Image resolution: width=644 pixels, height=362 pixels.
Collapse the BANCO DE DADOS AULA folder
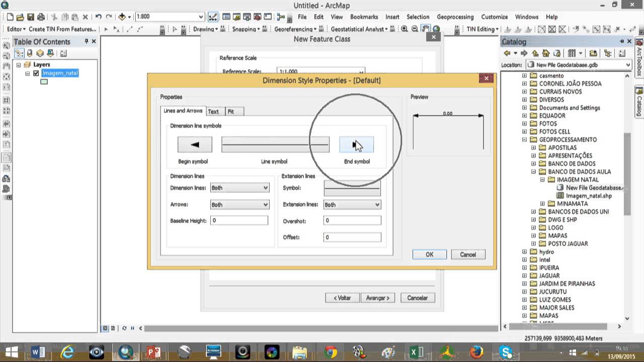point(533,171)
